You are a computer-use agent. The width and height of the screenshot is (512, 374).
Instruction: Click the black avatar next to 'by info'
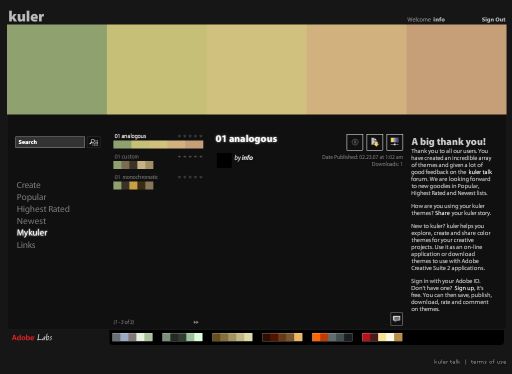224,160
